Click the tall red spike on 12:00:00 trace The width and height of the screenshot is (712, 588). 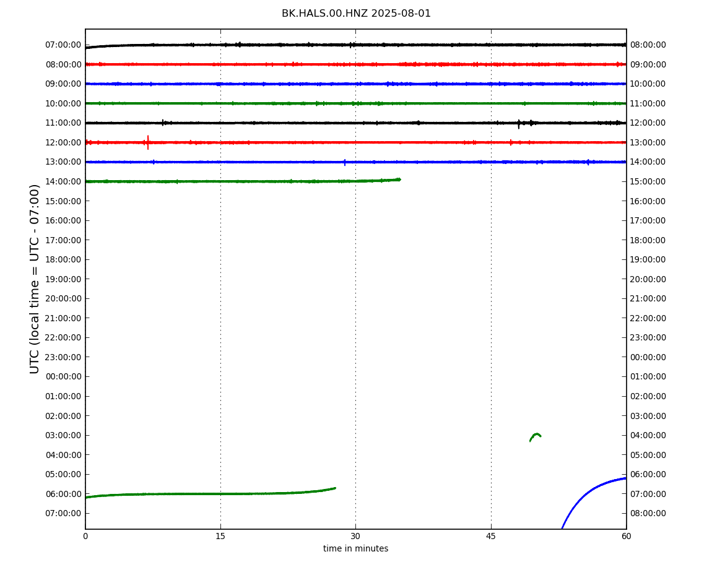tap(147, 142)
